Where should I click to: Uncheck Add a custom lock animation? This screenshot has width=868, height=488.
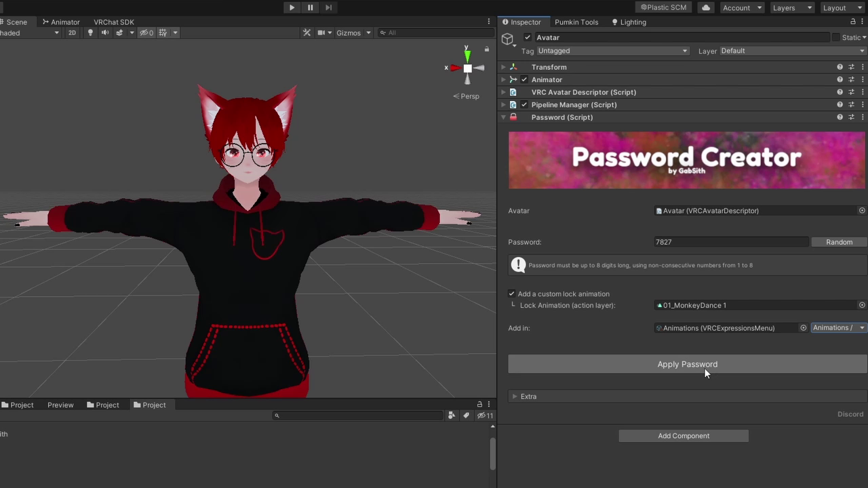tap(512, 293)
